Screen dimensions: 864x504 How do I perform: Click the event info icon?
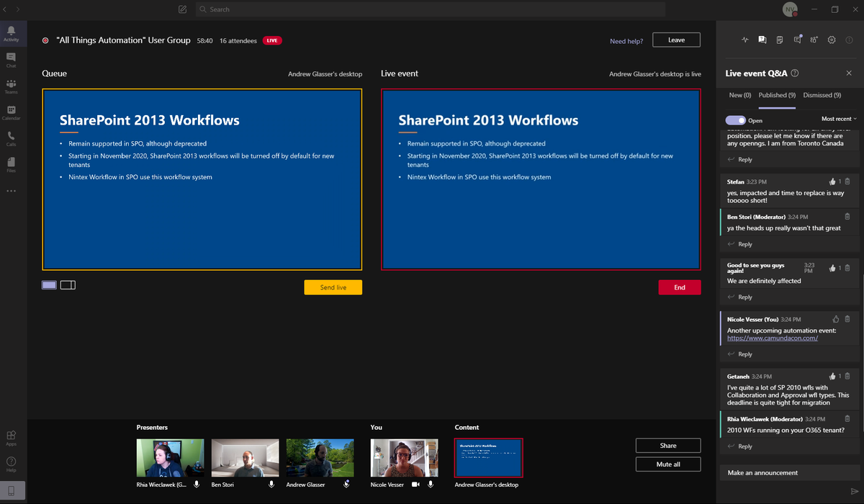(x=849, y=40)
